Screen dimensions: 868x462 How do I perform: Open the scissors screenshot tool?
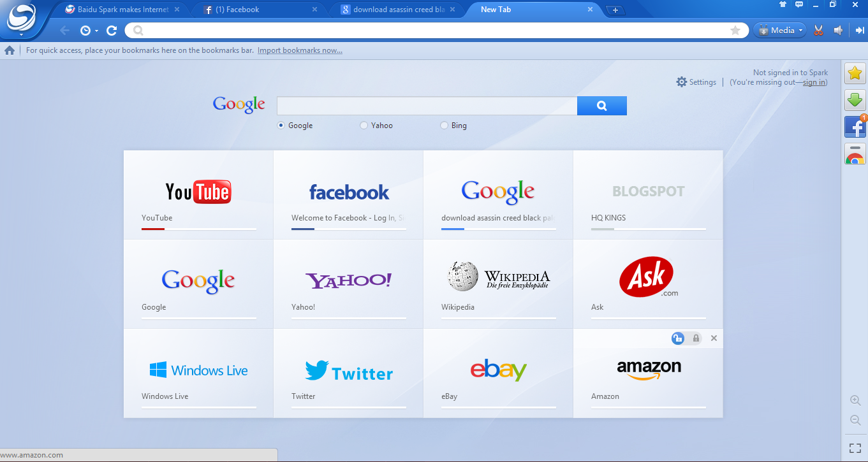point(819,30)
